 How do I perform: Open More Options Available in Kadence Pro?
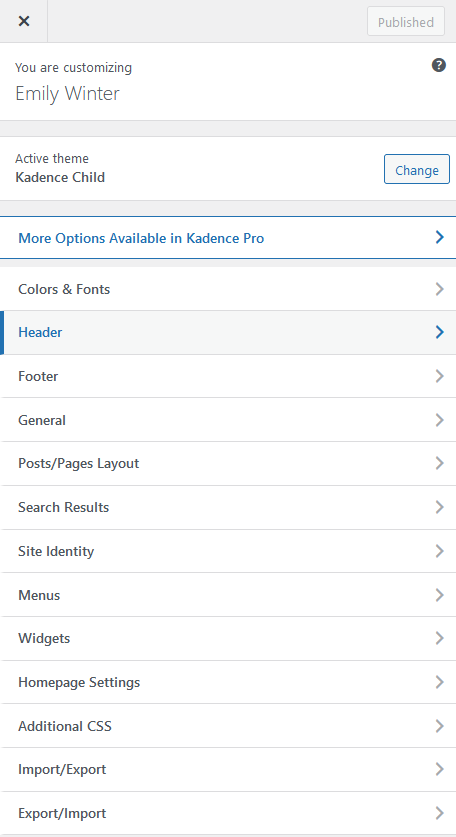click(x=228, y=238)
